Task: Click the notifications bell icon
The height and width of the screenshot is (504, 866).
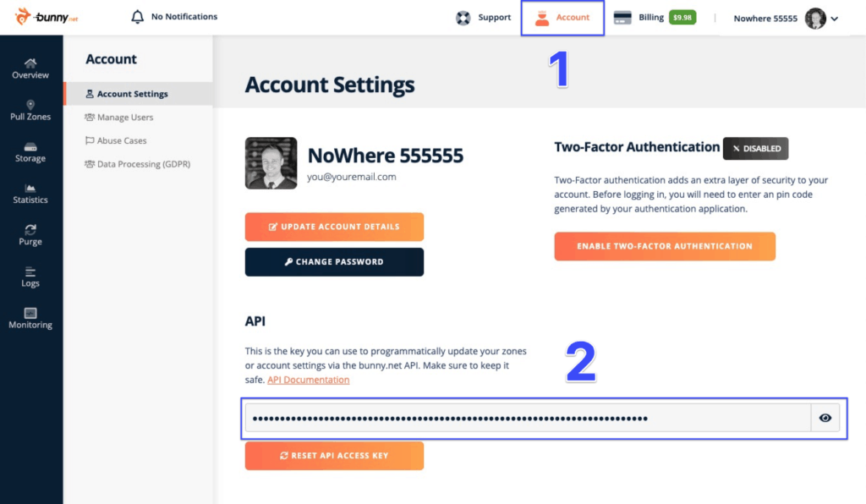Action: point(138,17)
